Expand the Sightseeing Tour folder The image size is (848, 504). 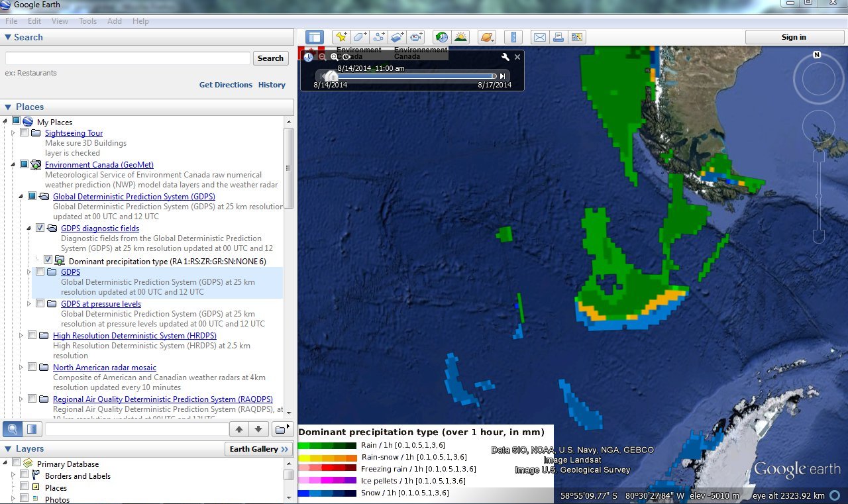click(13, 133)
